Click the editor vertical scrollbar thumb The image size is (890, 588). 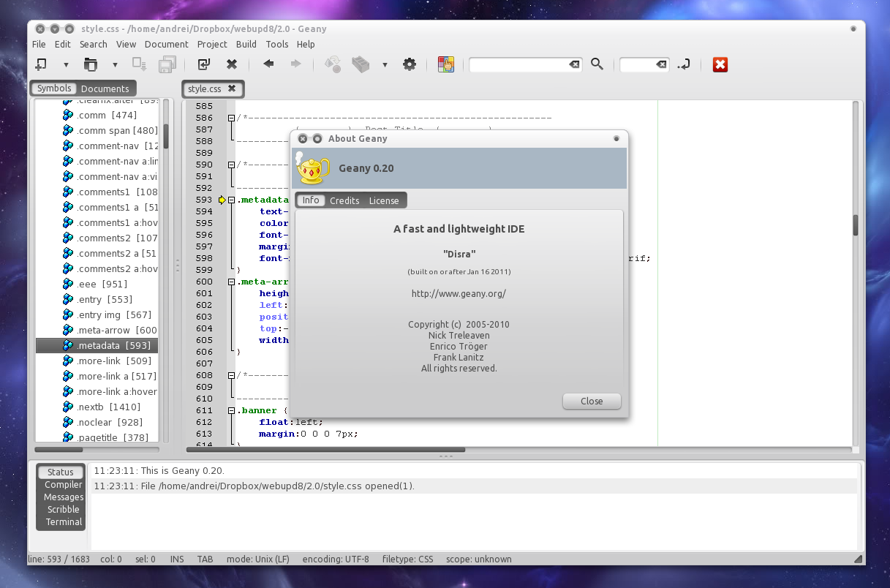pyautogui.click(x=856, y=225)
